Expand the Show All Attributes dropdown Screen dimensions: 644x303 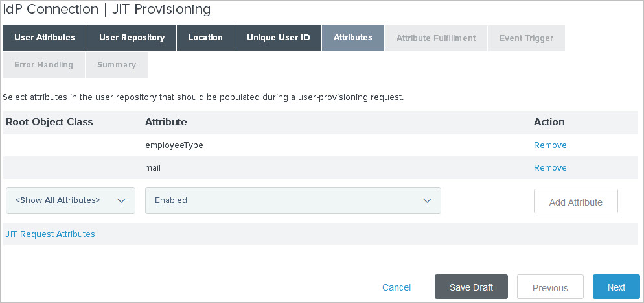tap(70, 200)
